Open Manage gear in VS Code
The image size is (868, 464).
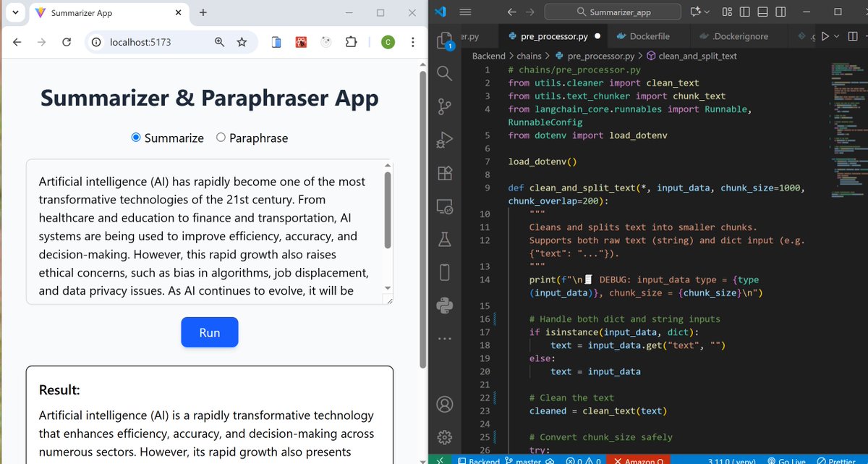coord(444,436)
